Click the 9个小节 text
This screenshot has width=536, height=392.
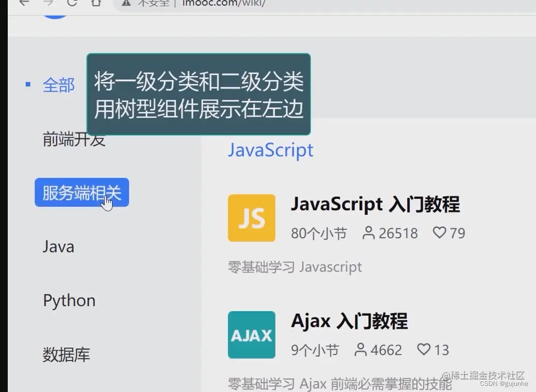point(315,350)
